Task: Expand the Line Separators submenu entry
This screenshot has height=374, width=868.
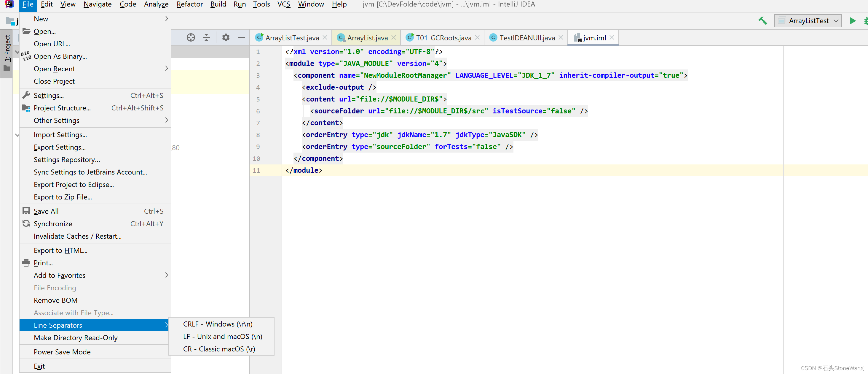Action: click(94, 325)
